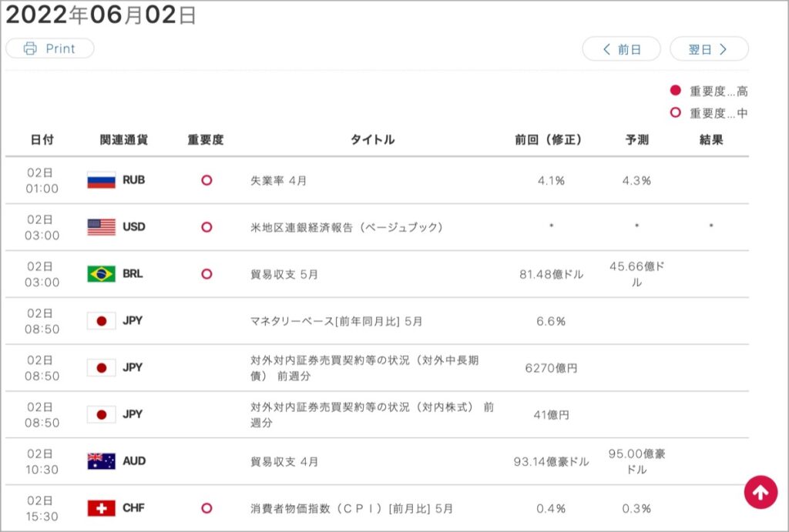
Task: Click previous value 0.4% in CHF row
Action: tap(551, 508)
